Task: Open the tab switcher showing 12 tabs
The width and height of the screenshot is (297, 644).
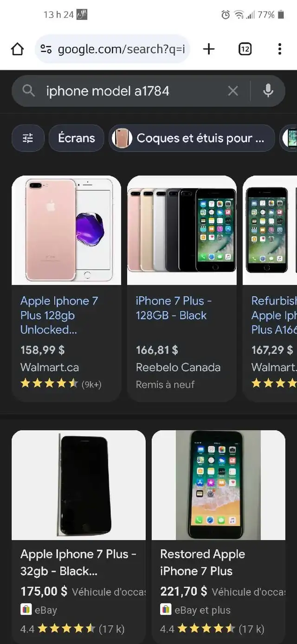Action: point(245,49)
